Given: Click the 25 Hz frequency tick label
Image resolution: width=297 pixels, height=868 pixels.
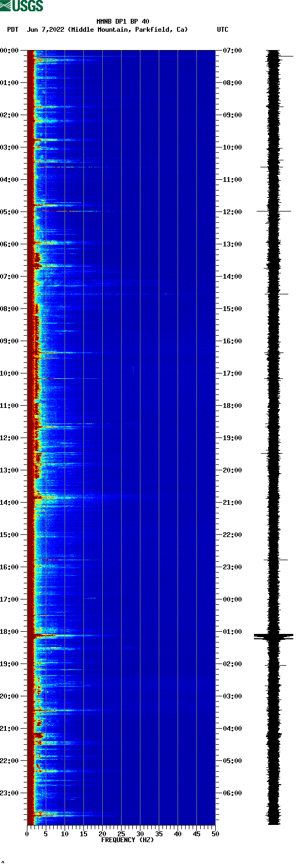Looking at the screenshot, I should pos(121,834).
